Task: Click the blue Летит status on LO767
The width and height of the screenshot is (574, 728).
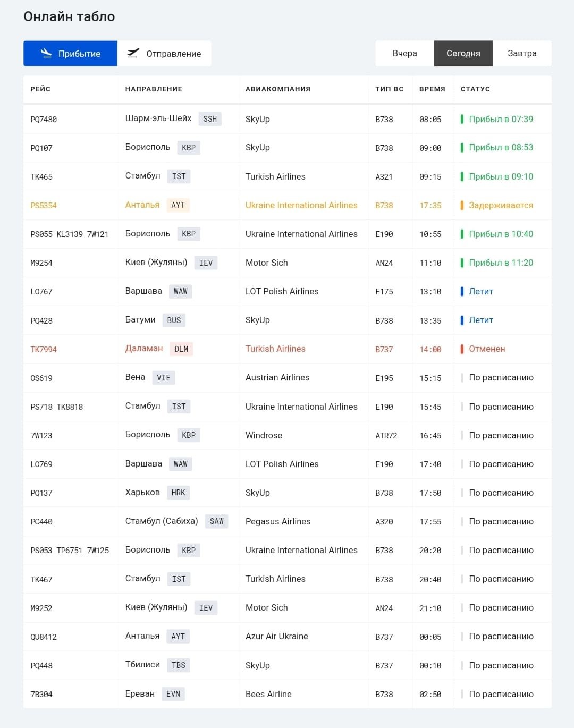Action: 477,291
